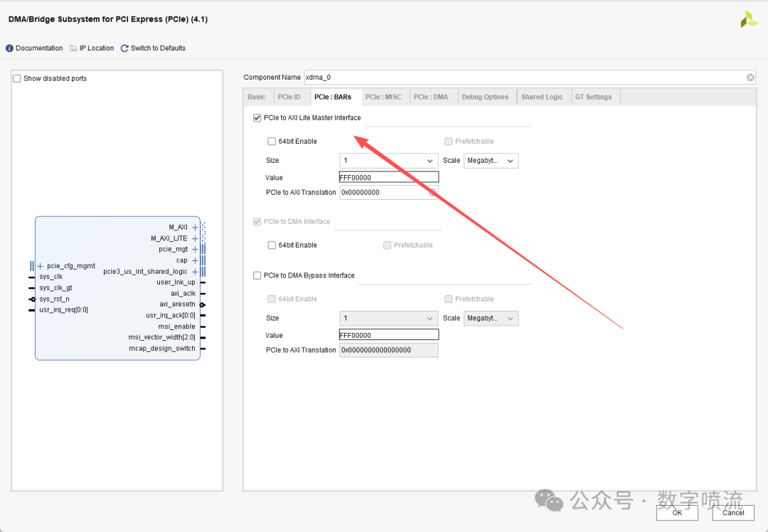Switch to the PCIe : MISC tab
The height and width of the screenshot is (532, 768).
(383, 97)
